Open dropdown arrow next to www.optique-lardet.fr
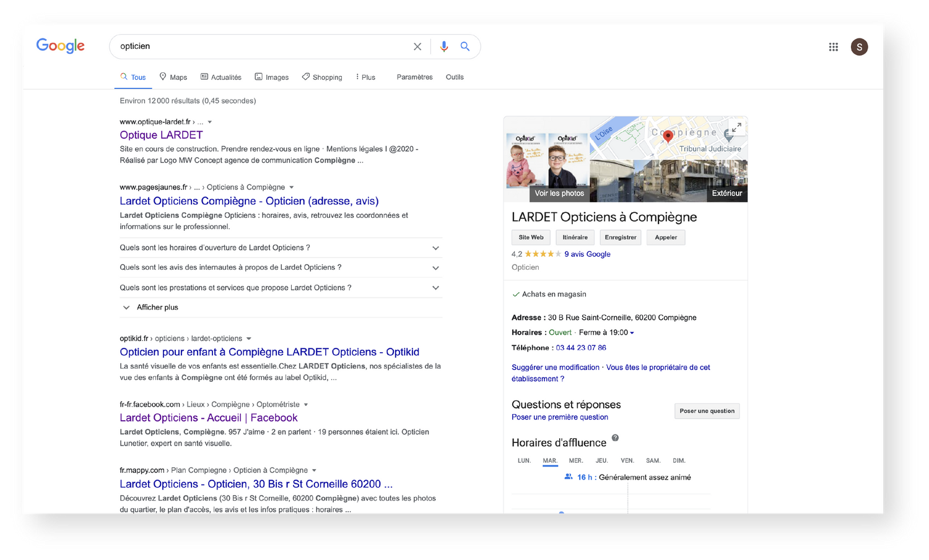The width and height of the screenshot is (929, 560). click(210, 122)
